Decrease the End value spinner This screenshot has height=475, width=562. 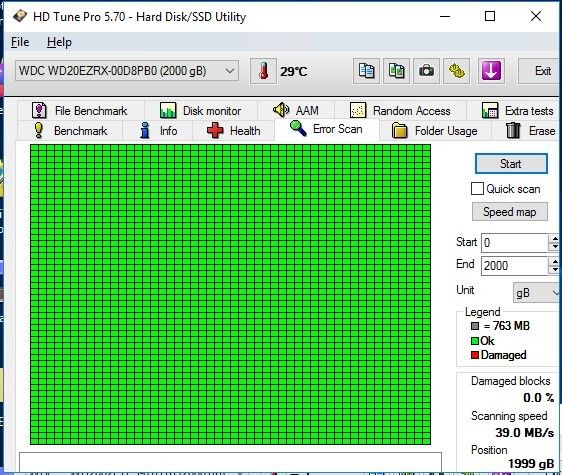coord(554,270)
